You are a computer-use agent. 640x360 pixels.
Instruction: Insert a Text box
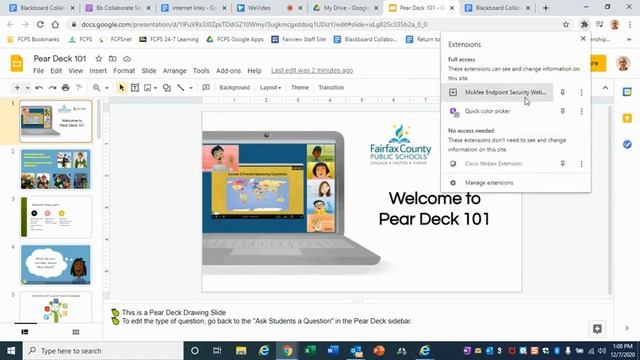tap(135, 88)
